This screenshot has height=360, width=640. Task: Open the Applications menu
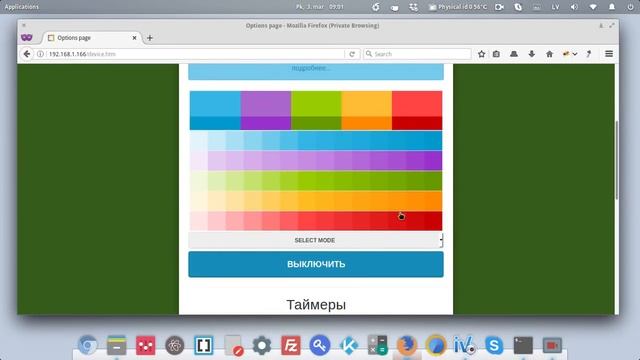(x=22, y=7)
